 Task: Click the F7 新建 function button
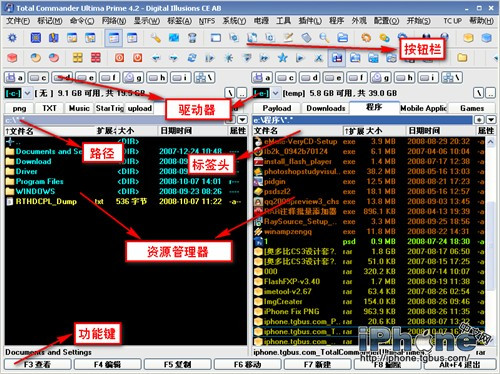(317, 364)
